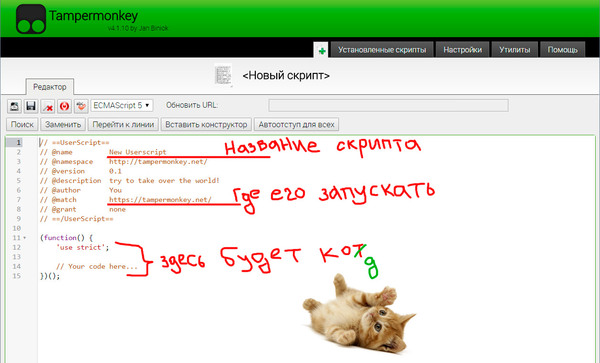600x363 pixels.
Task: Open the Установленные скрипты tab
Action: click(382, 50)
